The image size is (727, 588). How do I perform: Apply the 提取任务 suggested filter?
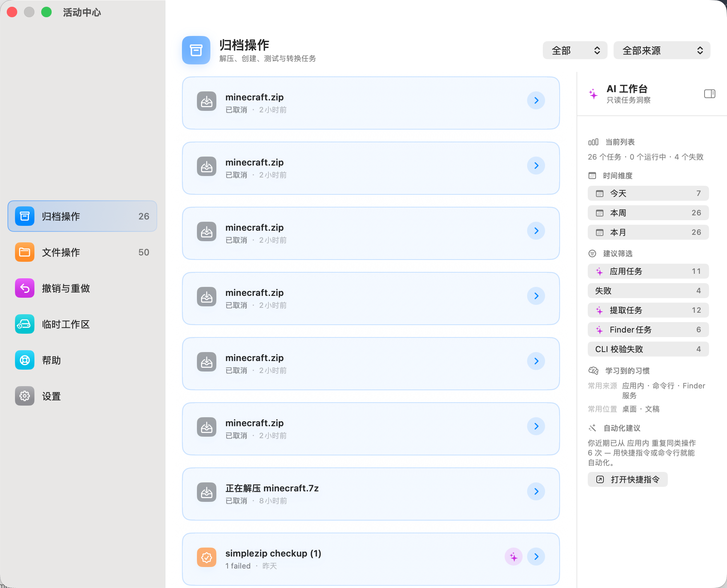648,310
